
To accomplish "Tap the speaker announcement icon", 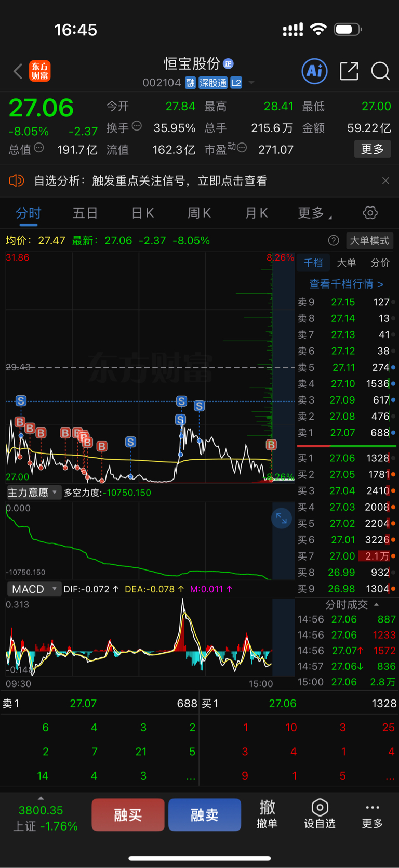I will tap(17, 180).
